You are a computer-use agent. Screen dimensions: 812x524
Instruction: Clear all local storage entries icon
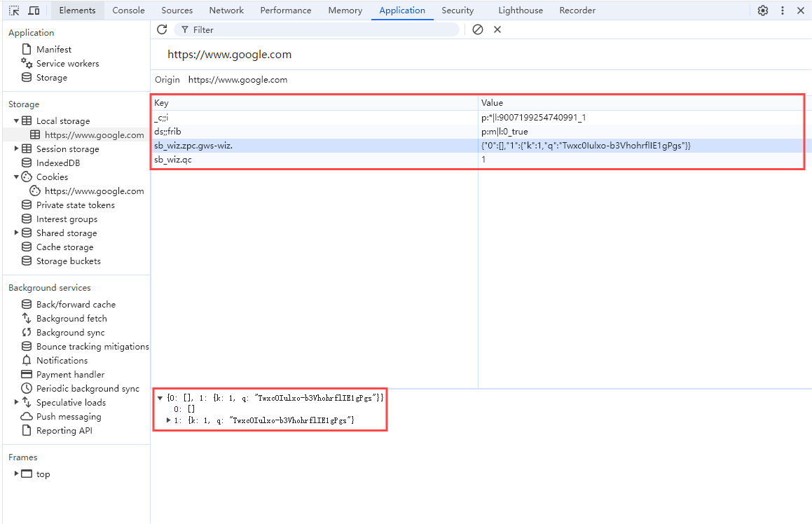pos(478,29)
